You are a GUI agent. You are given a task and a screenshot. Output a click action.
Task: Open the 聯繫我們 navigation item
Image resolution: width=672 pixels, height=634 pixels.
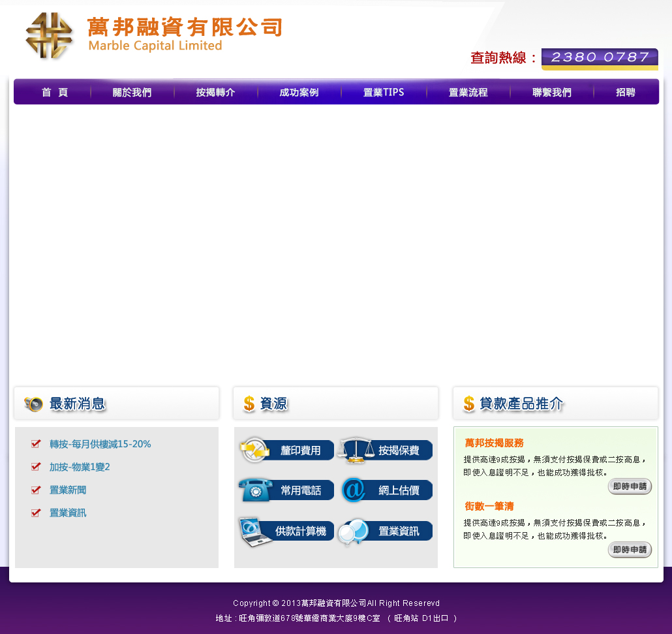(x=551, y=93)
